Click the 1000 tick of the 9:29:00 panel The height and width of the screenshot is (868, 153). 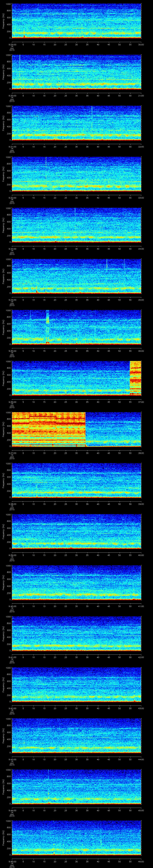click(x=8, y=4)
